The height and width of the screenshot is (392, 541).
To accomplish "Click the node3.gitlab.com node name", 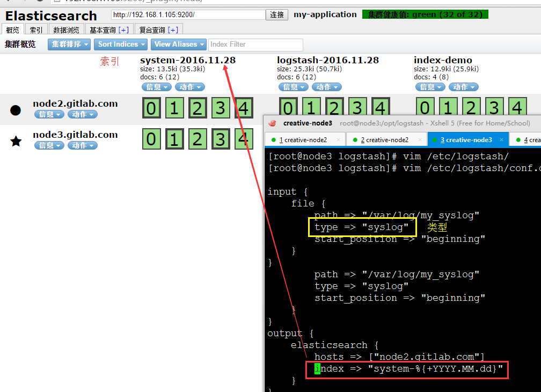I will [75, 135].
